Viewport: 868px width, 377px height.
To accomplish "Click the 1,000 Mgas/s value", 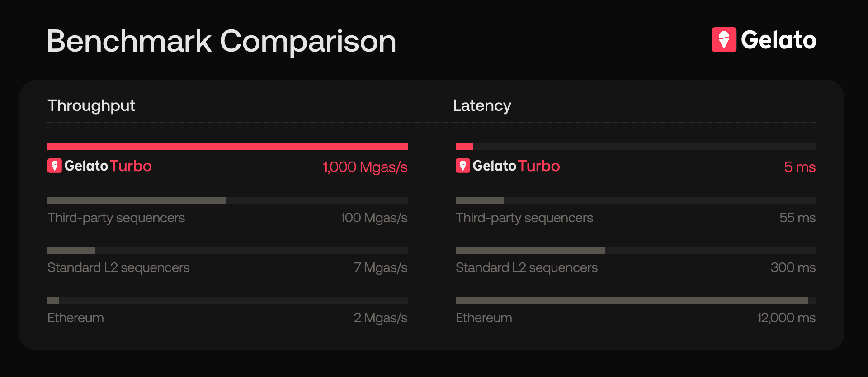I will (365, 167).
